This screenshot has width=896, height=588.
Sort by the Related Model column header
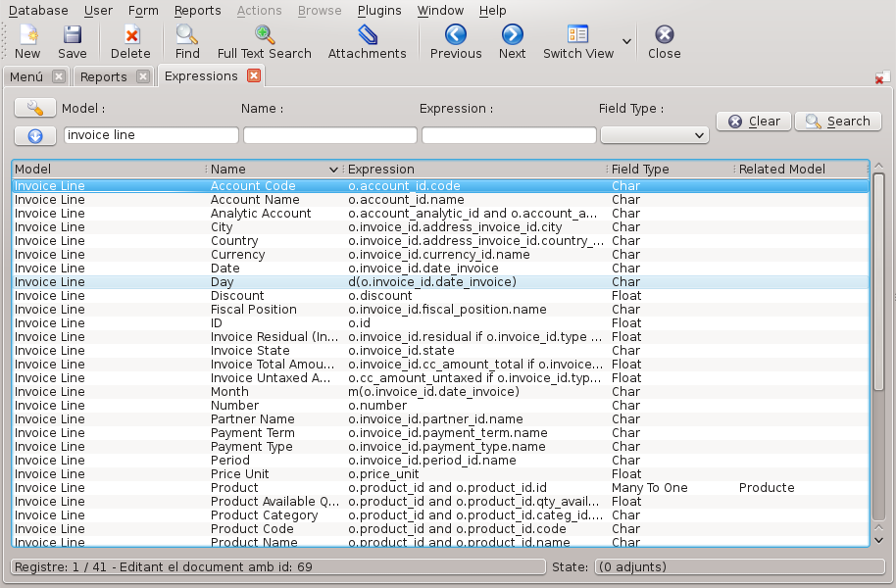[802, 170]
